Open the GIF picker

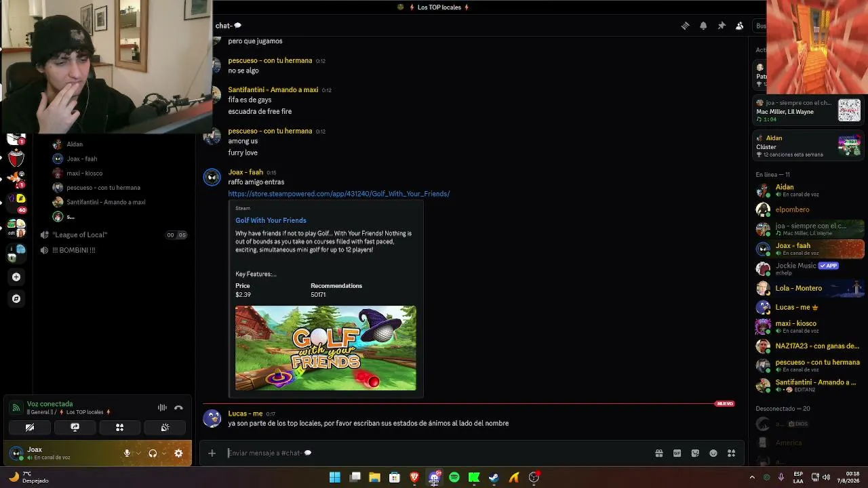(677, 453)
